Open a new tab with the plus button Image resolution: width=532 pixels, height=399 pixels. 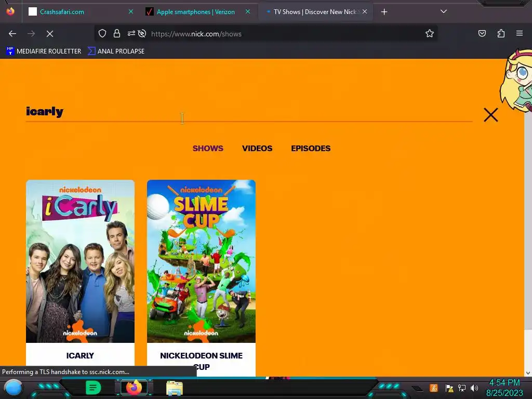click(384, 12)
